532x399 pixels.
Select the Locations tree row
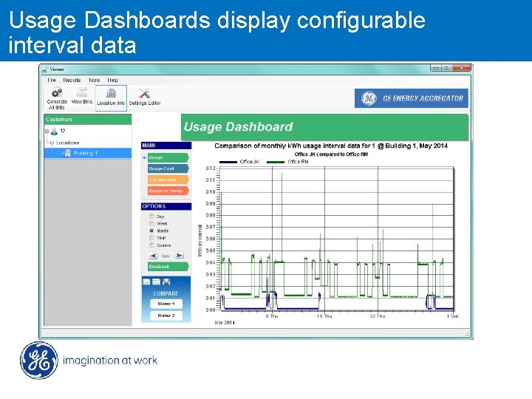point(67,143)
